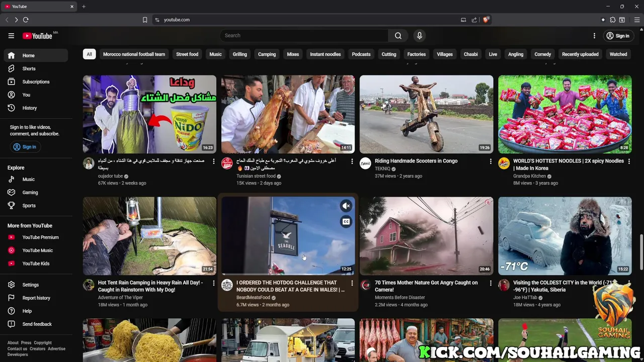
Task: Select Instant noodles chip
Action: 325,54
